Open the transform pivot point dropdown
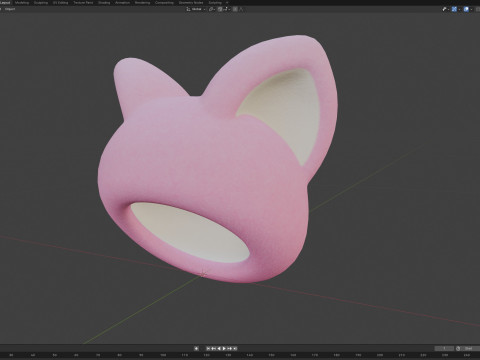The image size is (480, 360). [x=212, y=9]
